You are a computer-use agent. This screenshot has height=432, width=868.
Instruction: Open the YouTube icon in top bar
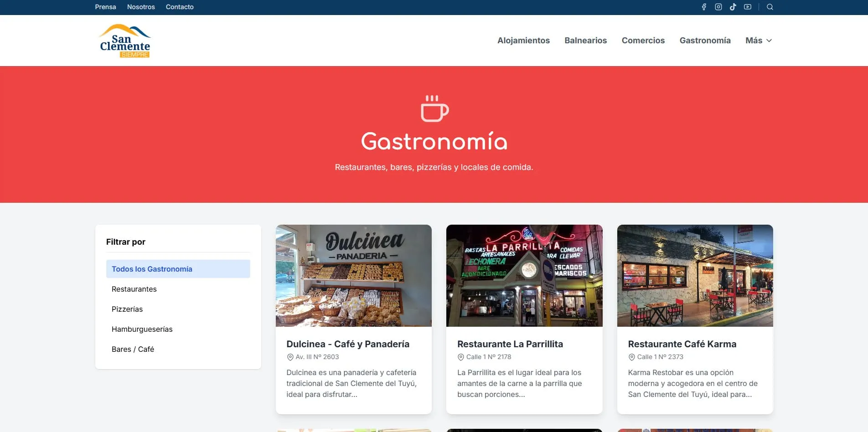(748, 7)
